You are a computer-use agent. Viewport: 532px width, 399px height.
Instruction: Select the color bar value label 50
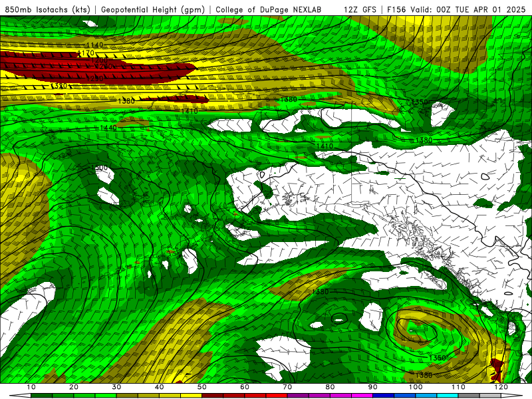pyautogui.click(x=202, y=387)
